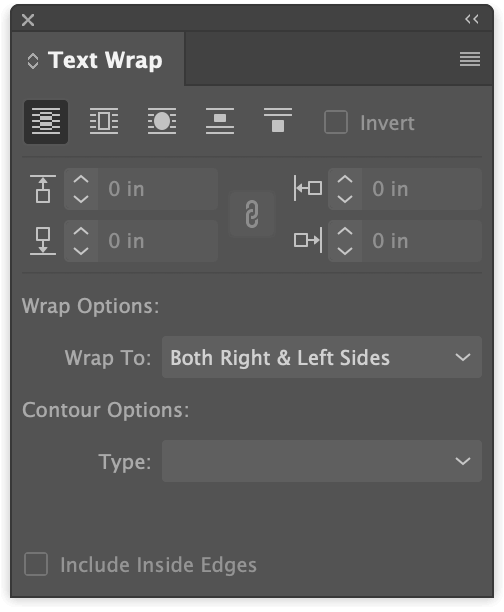This screenshot has height=612, width=504.
Task: Increase the Left Offset value
Action: click(x=345, y=180)
